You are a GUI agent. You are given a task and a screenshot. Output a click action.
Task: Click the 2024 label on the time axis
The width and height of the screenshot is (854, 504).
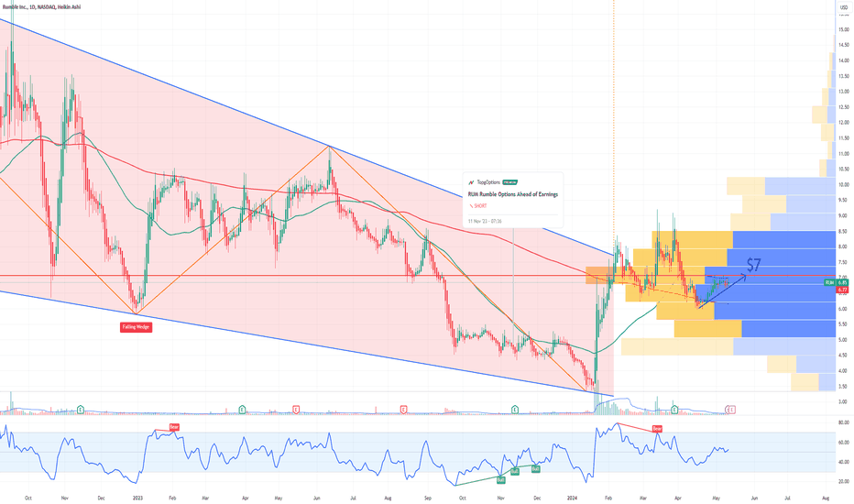[572, 498]
